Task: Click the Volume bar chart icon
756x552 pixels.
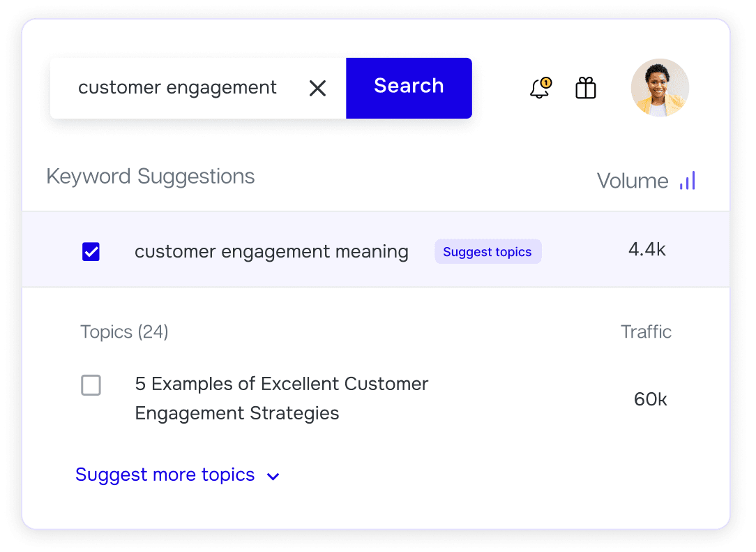Action: pos(688,181)
